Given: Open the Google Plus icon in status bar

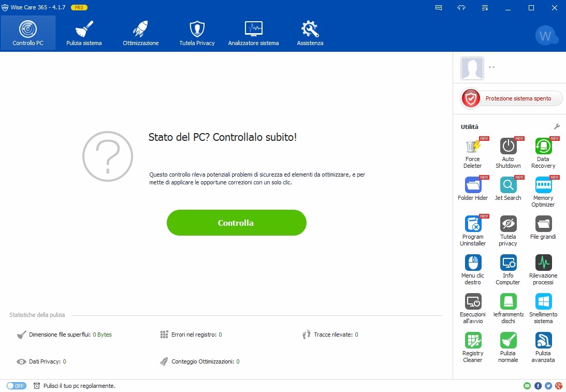Looking at the screenshot, I should tap(559, 386).
